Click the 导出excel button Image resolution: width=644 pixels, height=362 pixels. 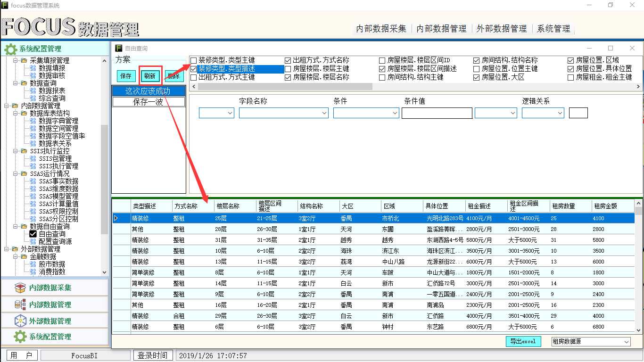click(x=523, y=342)
